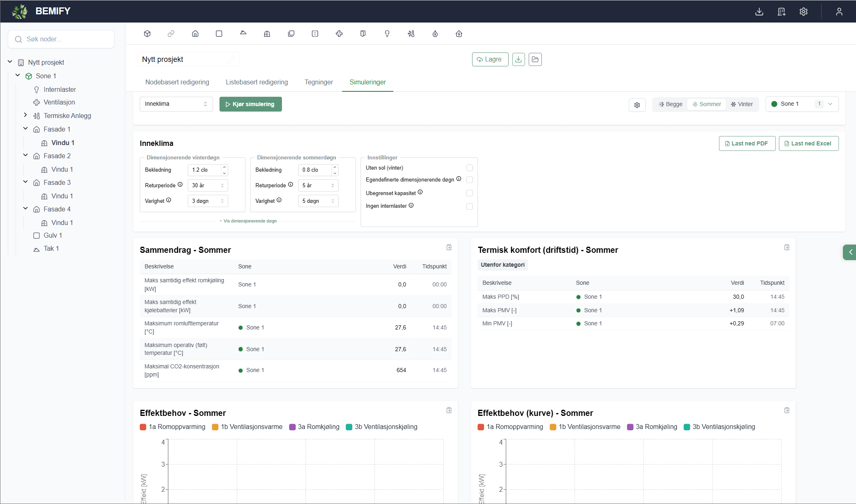The image size is (856, 504).
Task: Open project folder icon button
Action: tap(535, 59)
